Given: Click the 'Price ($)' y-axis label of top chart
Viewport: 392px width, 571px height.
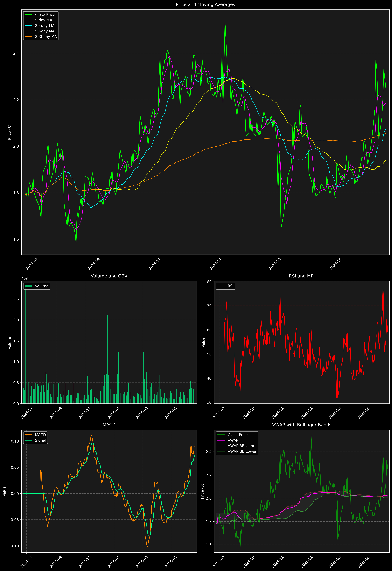Looking at the screenshot, I should [10, 132].
